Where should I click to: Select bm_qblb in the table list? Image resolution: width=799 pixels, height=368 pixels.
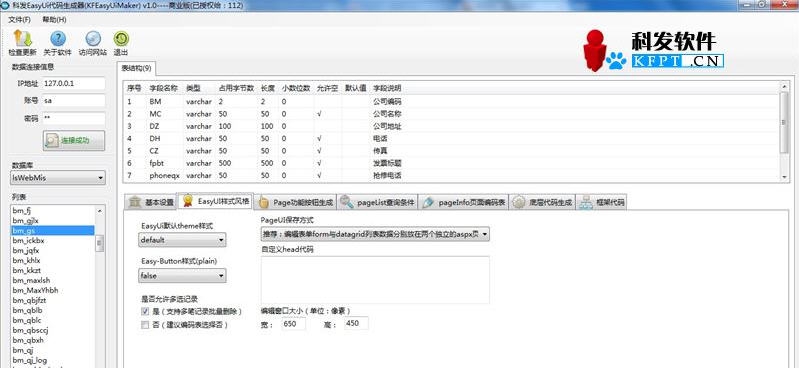pyautogui.click(x=52, y=310)
